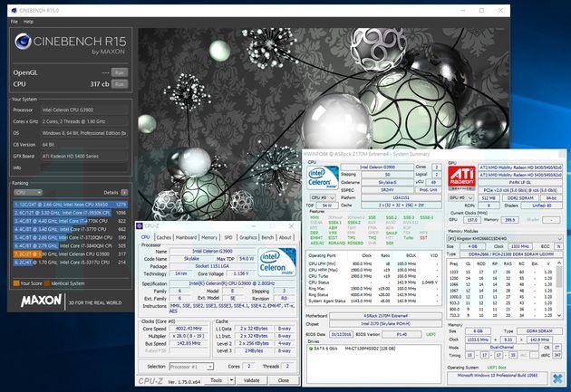571x392 pixels.
Task: Click the Validate button in CPU-Z
Action: (x=251, y=380)
